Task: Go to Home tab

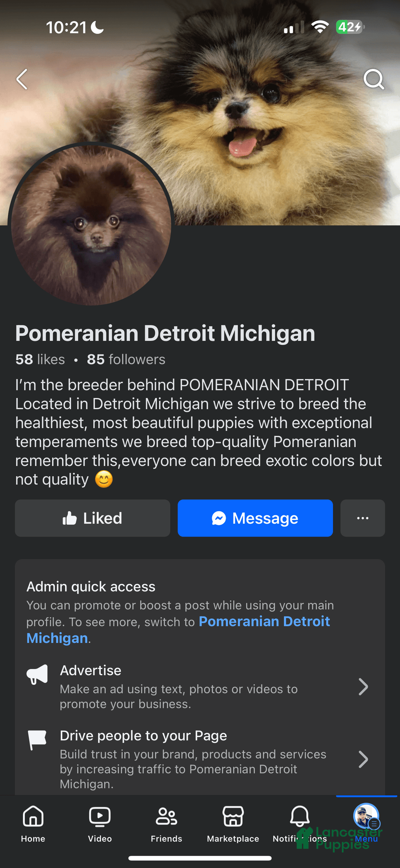Action: tap(33, 823)
